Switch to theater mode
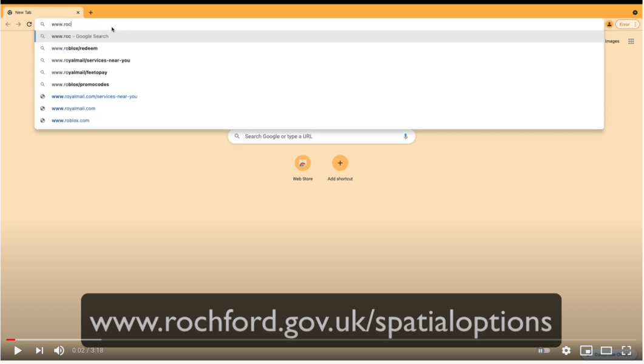The width and height of the screenshot is (644, 364). 606,351
